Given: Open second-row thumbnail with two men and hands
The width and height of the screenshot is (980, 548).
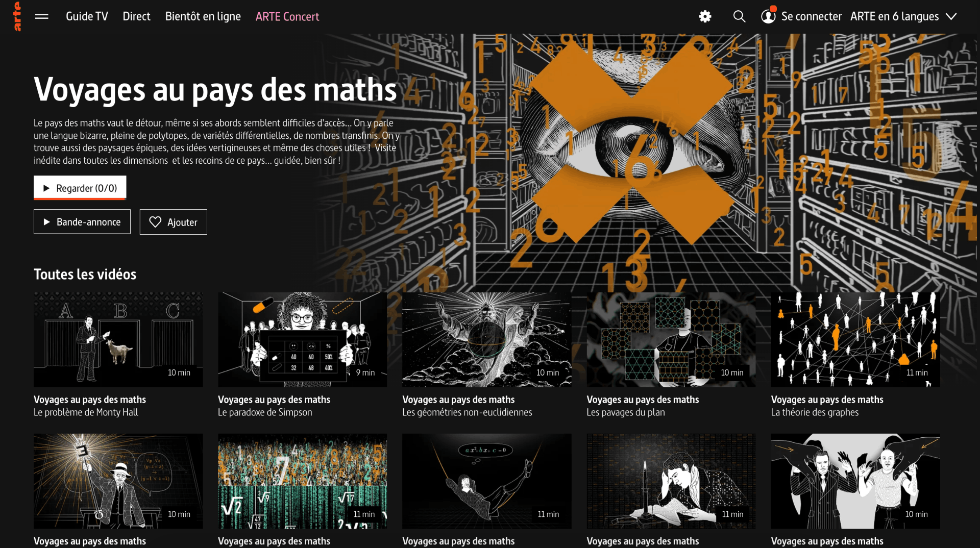Looking at the screenshot, I should [x=855, y=481].
